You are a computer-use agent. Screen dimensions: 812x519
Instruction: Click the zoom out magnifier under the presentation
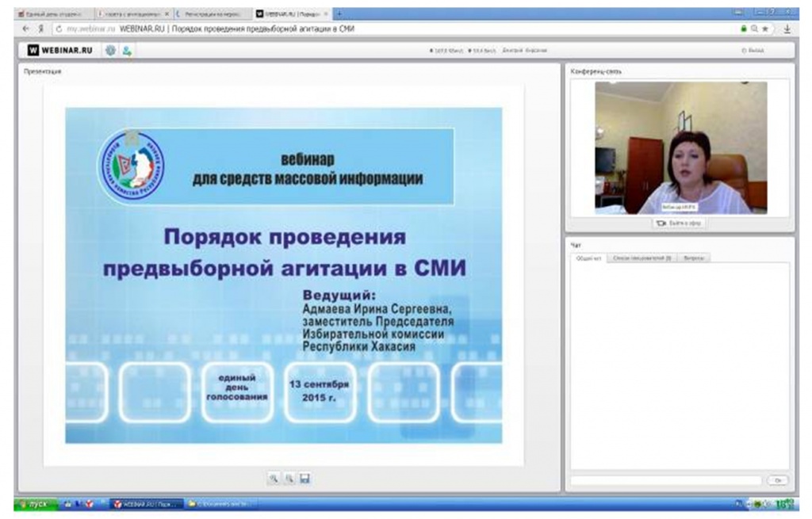[x=289, y=479]
